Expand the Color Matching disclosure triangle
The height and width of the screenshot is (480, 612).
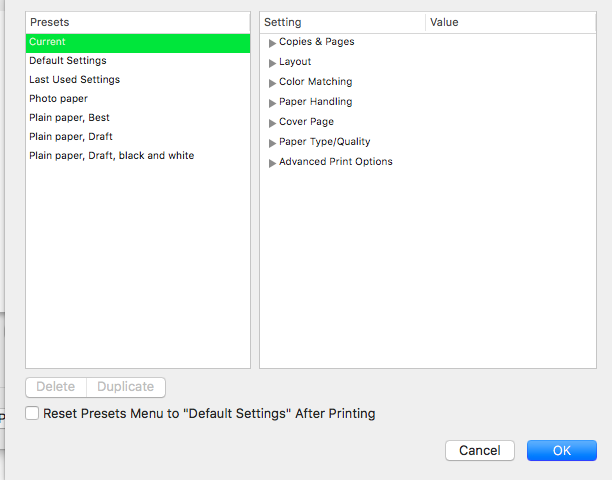click(x=272, y=83)
